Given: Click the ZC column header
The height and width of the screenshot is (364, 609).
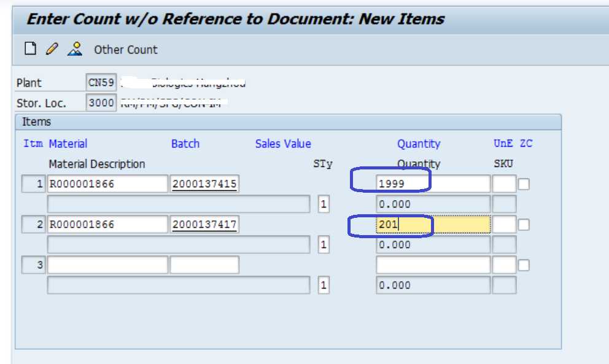Looking at the screenshot, I should coord(526,144).
